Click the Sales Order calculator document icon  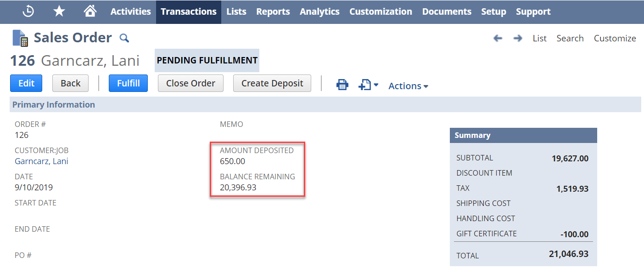point(20,38)
